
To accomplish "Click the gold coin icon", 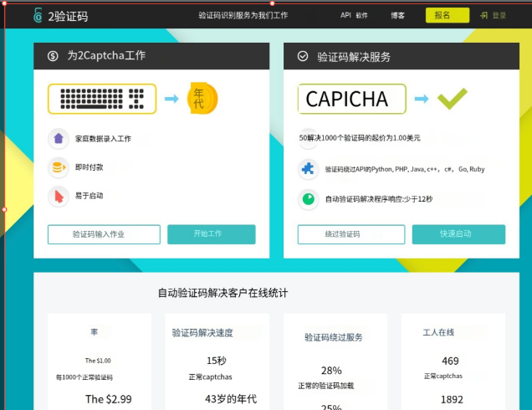I will (x=202, y=99).
